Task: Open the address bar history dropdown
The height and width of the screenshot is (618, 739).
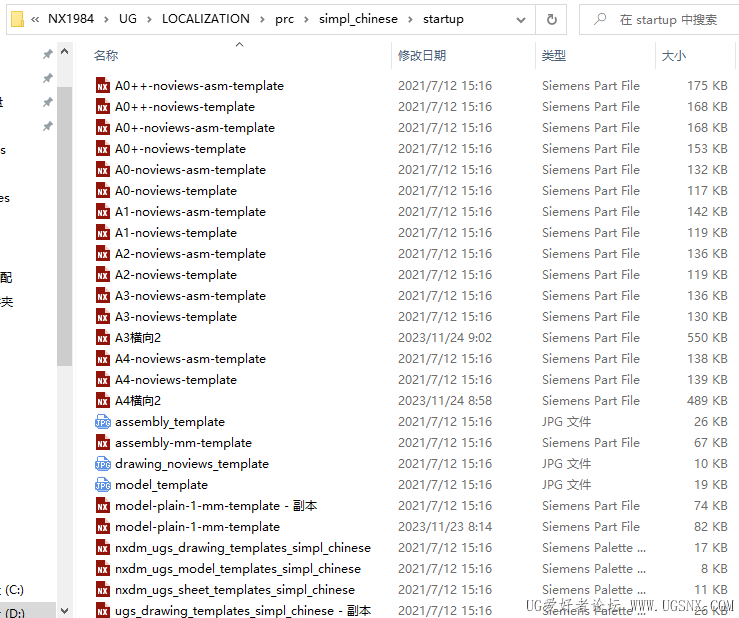Action: [521, 20]
